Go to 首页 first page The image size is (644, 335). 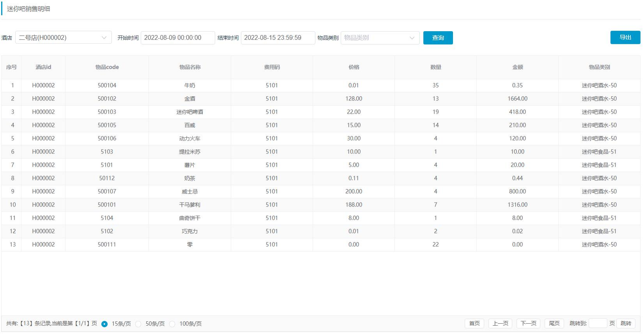[474, 324]
